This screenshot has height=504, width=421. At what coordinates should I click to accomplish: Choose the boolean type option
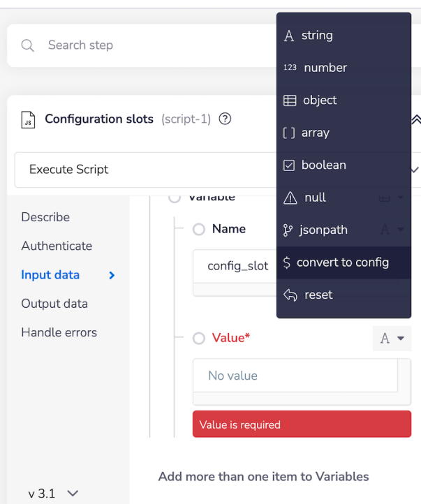pyautogui.click(x=323, y=165)
